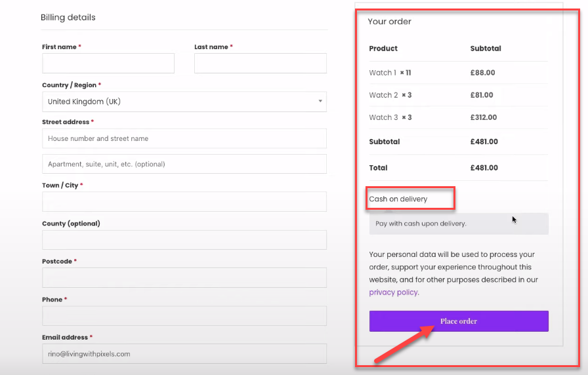
Task: Click the Pay with cash upon delivery box
Action: [x=459, y=224]
